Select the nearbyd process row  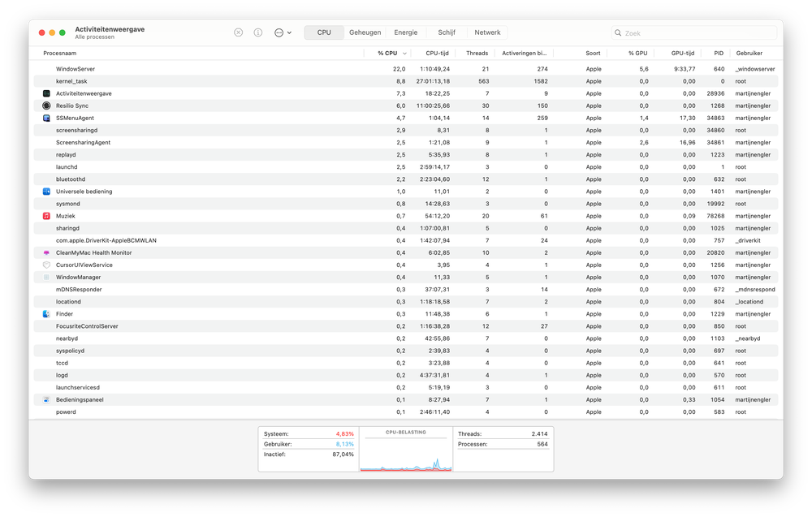point(405,338)
